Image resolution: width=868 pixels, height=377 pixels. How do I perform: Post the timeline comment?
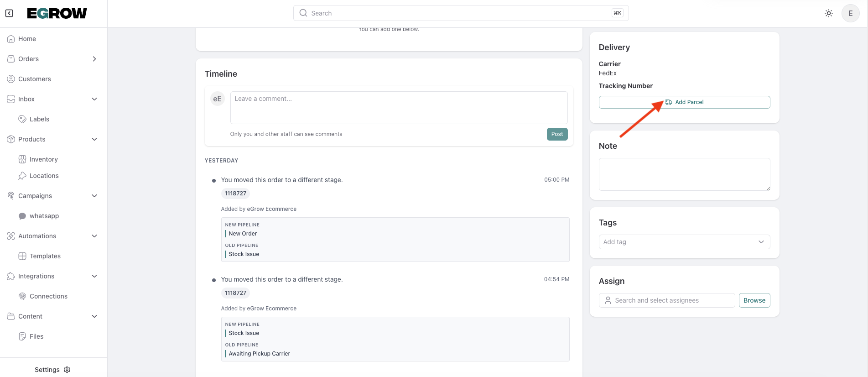tap(556, 134)
